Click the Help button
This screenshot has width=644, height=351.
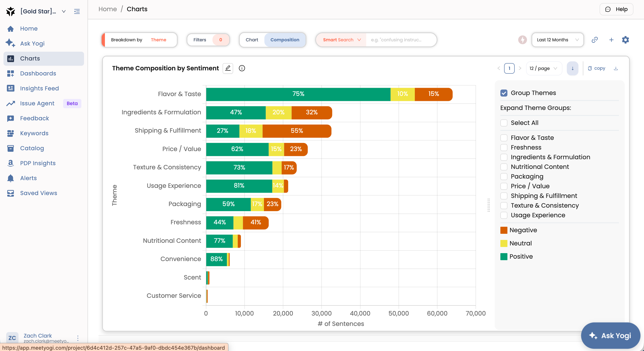click(616, 9)
